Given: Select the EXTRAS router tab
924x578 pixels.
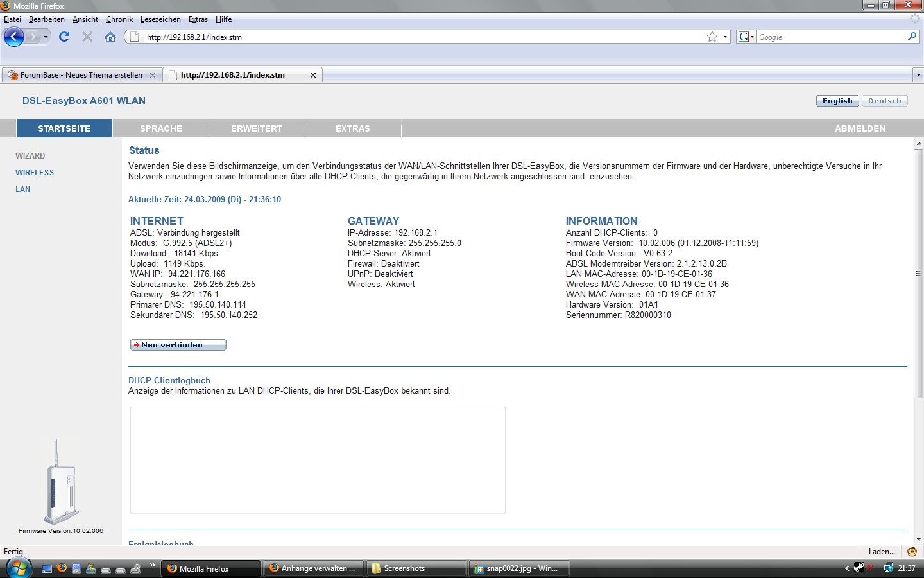Looking at the screenshot, I should (353, 128).
